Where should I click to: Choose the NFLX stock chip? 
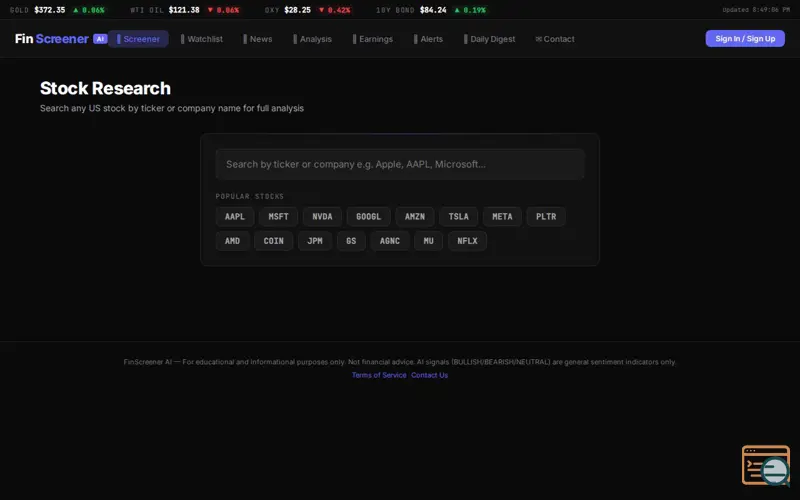pos(467,241)
